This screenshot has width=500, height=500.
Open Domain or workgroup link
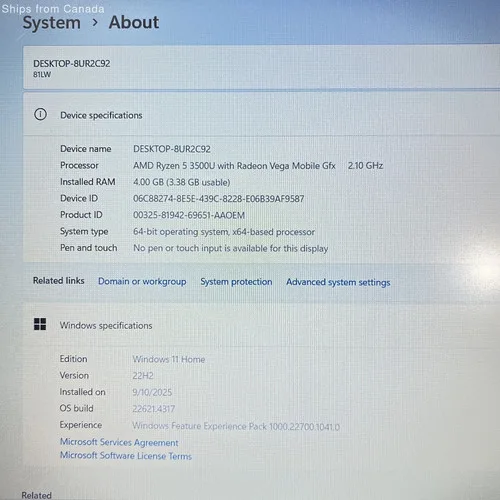coord(142,282)
